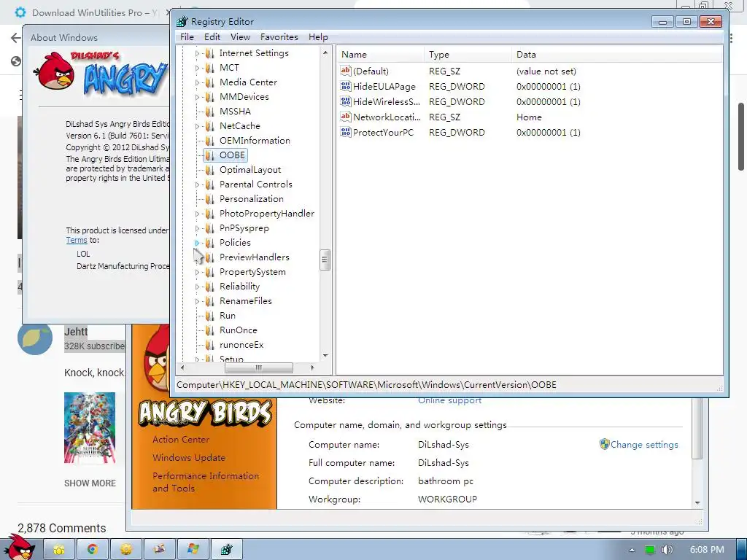Open the File menu
This screenshot has height=560, width=747.
pyautogui.click(x=187, y=36)
